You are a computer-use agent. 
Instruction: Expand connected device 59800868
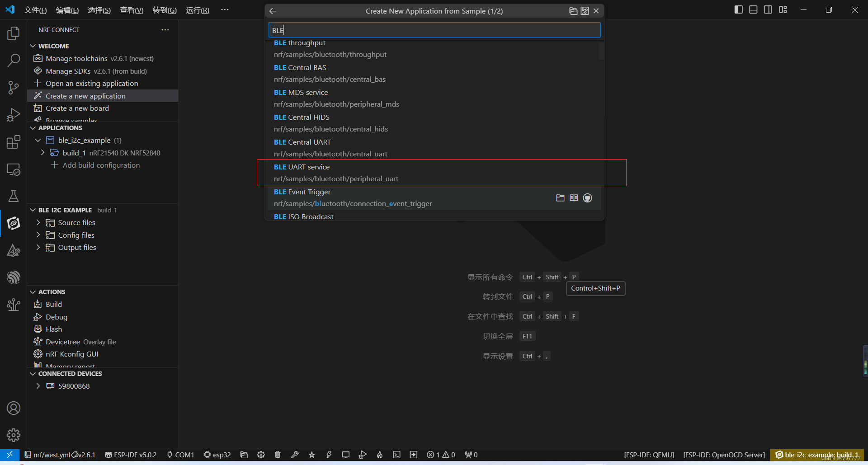click(38, 386)
